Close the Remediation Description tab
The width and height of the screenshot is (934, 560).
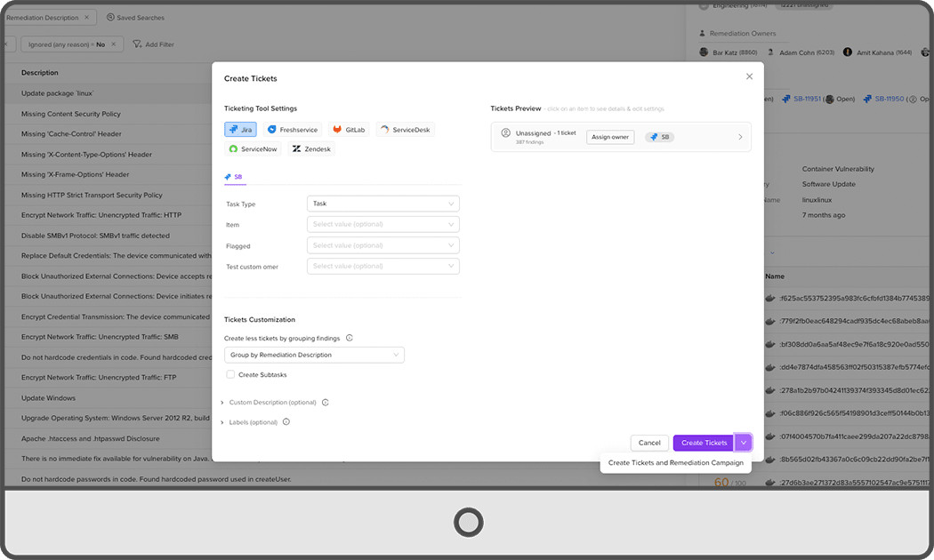86,17
